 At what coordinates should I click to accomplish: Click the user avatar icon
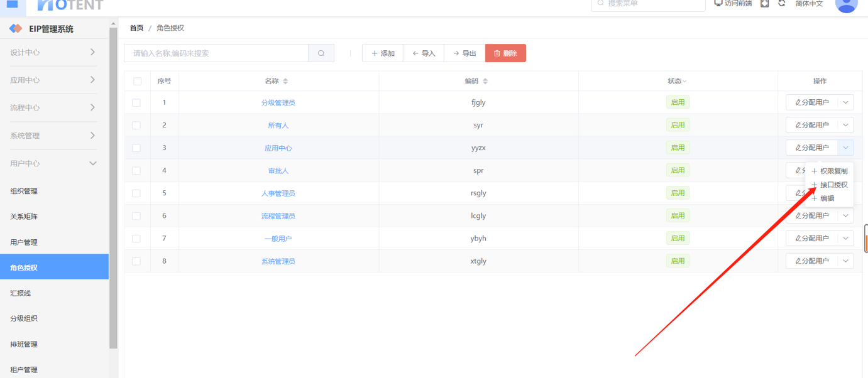pos(846,5)
